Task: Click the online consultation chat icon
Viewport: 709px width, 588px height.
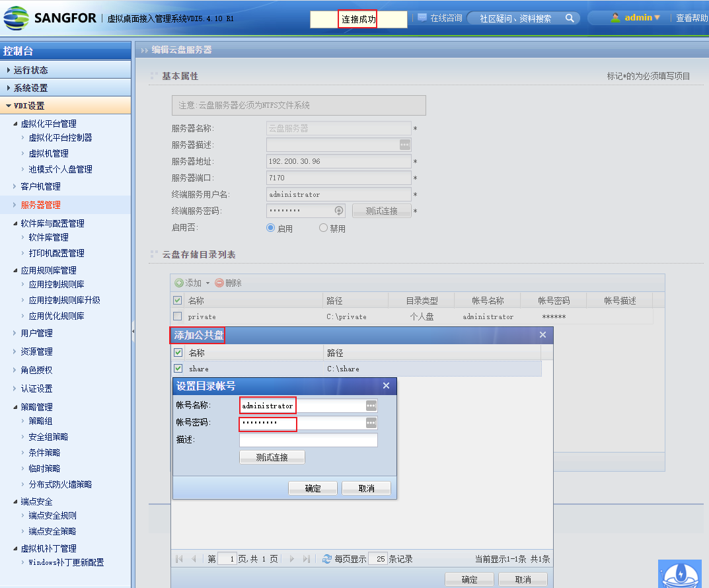Action: (x=422, y=18)
